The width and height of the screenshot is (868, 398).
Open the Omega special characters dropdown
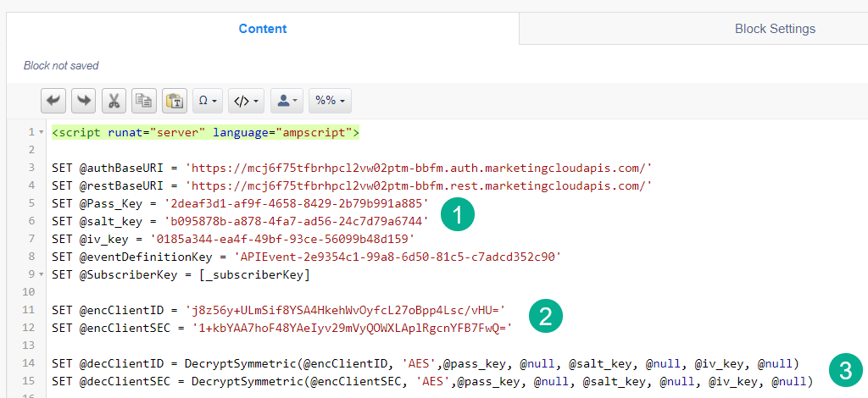pyautogui.click(x=208, y=101)
